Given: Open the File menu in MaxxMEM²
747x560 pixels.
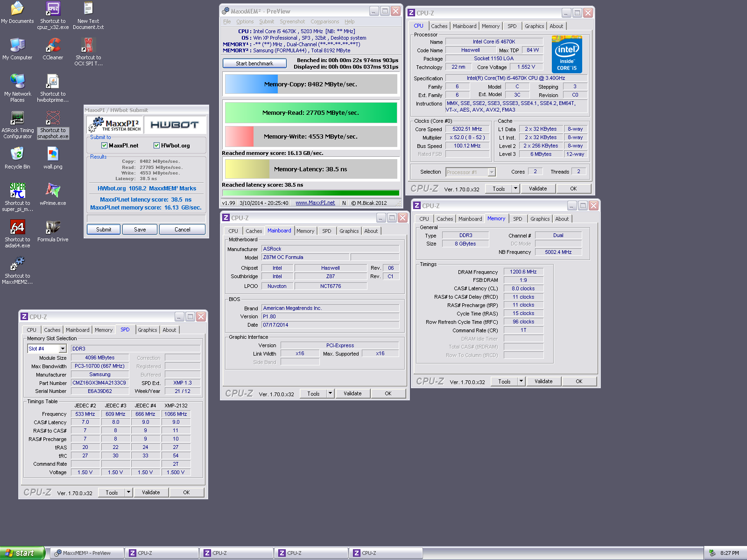Looking at the screenshot, I should pyautogui.click(x=227, y=21).
